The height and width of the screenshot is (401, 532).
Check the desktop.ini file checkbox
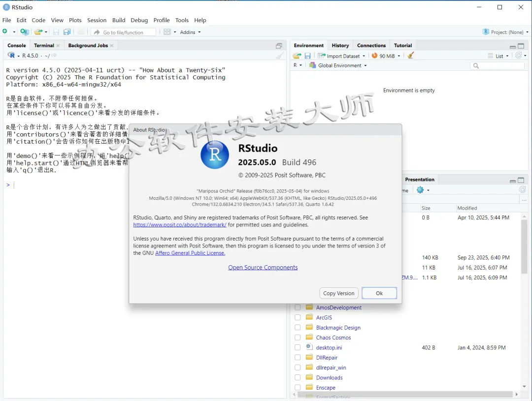tap(298, 347)
